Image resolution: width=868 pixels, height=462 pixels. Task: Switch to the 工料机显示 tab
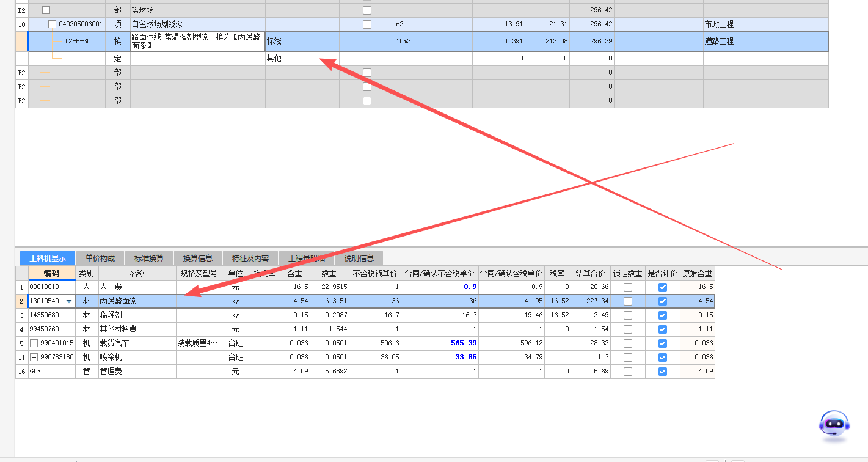click(48, 258)
